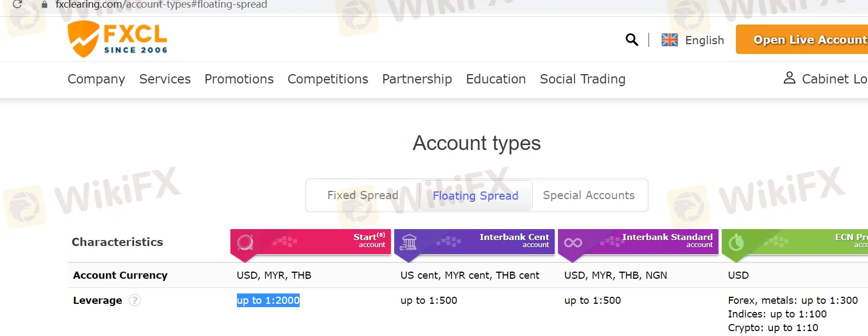Click 'US cent, MYR cent, THB cent' cell

tap(470, 275)
